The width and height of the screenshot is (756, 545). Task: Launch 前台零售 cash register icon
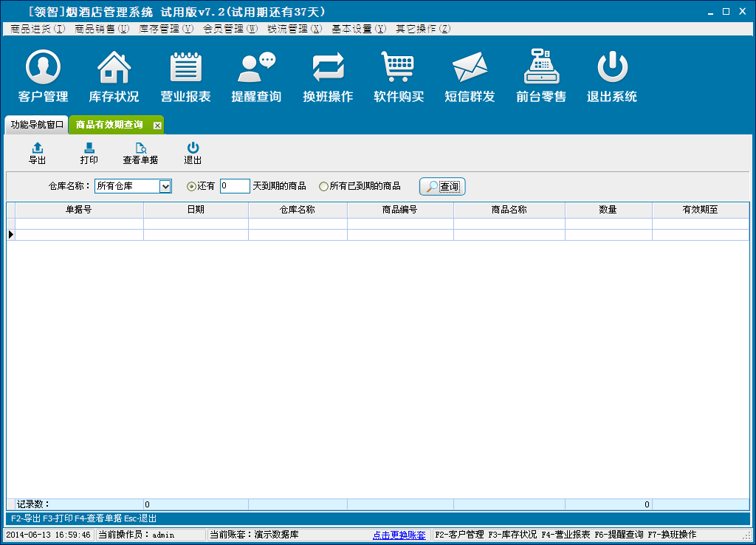tap(541, 68)
